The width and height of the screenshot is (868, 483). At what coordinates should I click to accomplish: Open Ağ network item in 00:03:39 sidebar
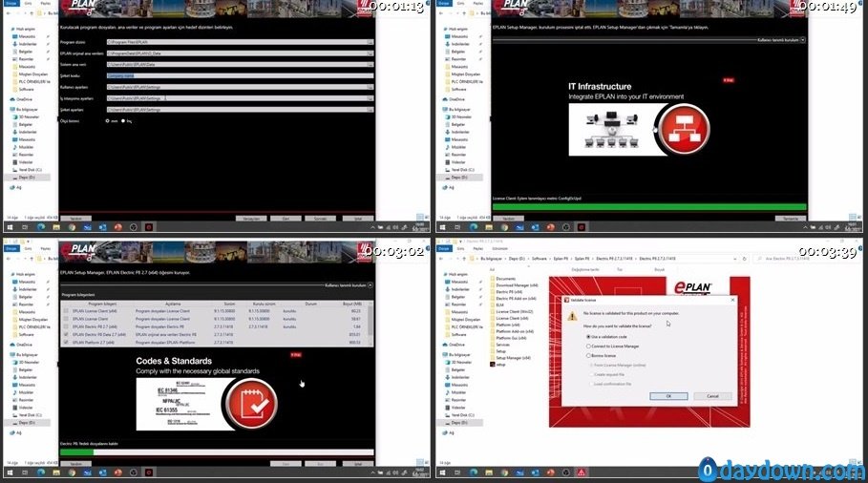click(x=449, y=432)
